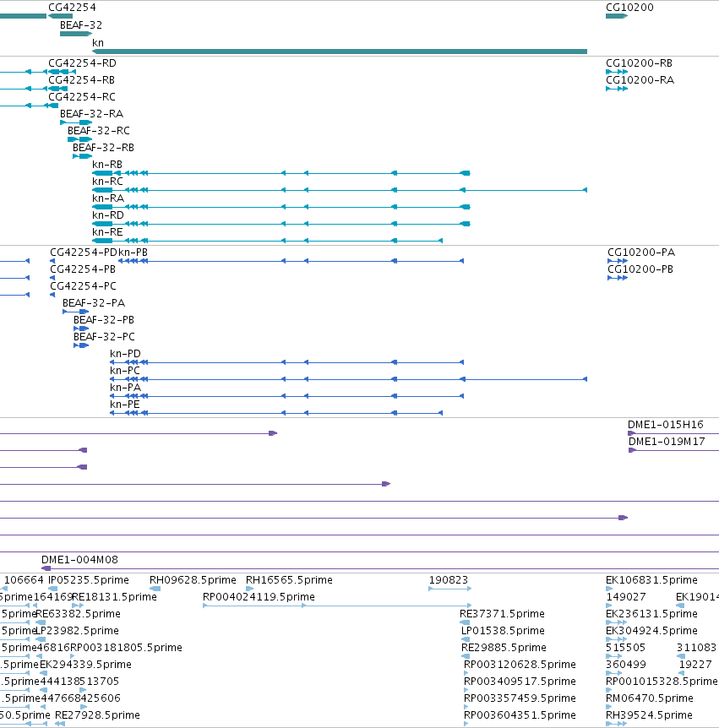
Task: Select the 149027 EST label
Action: coord(626,596)
